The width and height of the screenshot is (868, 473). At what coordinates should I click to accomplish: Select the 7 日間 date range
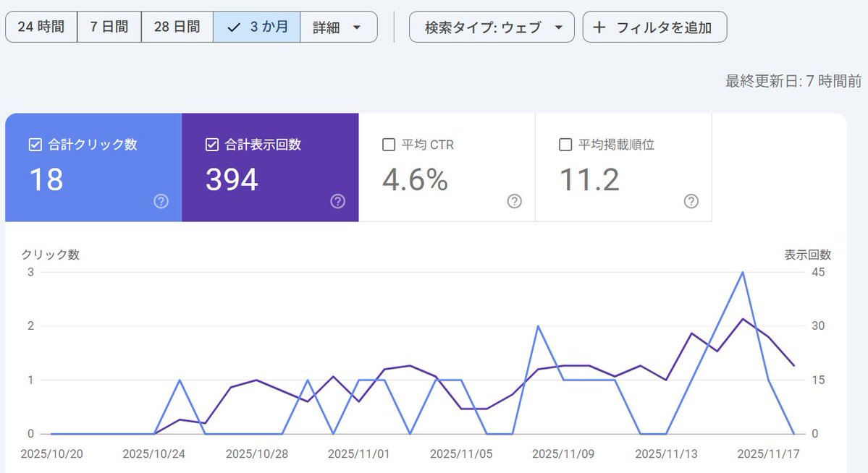(109, 26)
